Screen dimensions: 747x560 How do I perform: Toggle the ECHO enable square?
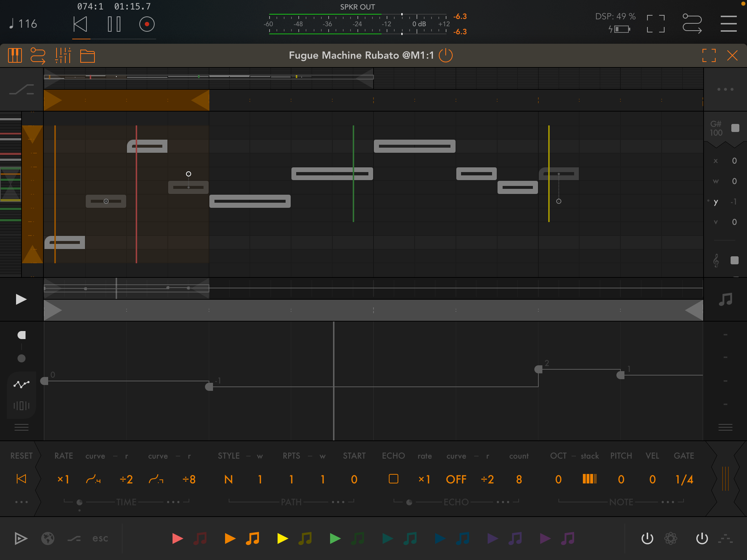point(393,479)
